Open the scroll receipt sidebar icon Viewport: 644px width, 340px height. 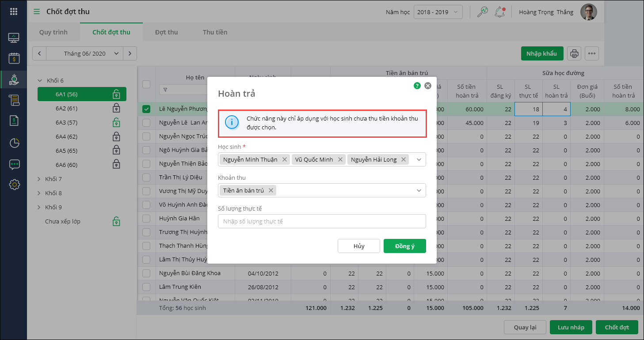pyautogui.click(x=14, y=100)
